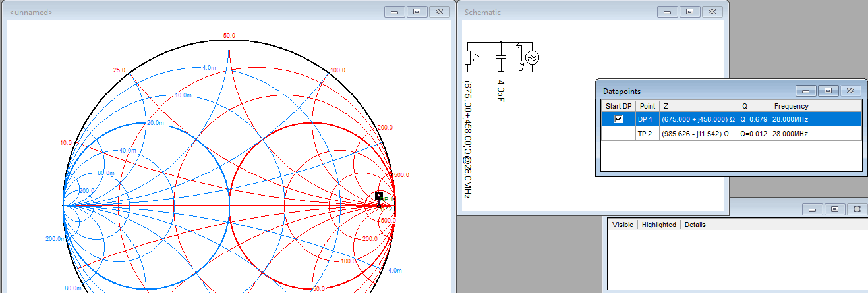The width and height of the screenshot is (868, 293).
Task: Select the load ZL resistor symbol
Action: tap(468, 58)
